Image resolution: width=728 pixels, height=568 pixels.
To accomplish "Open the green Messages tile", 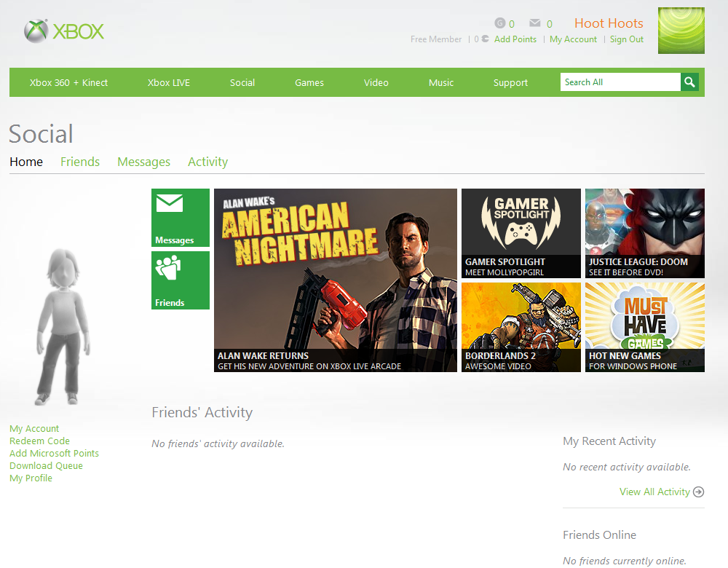I will [180, 217].
